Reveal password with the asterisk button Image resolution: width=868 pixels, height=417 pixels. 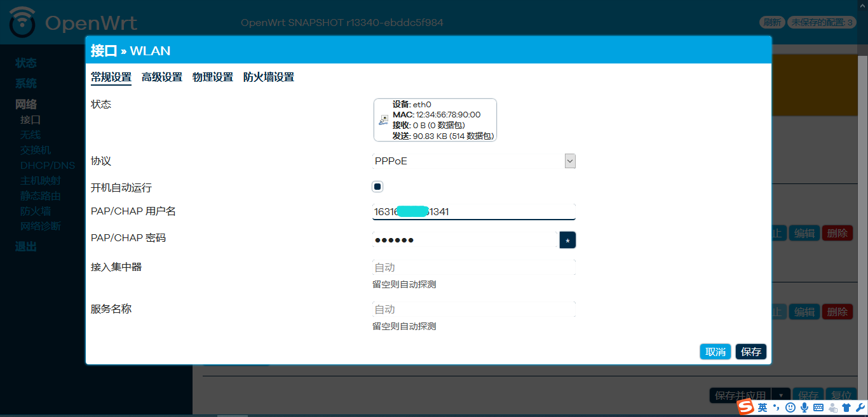pos(567,241)
